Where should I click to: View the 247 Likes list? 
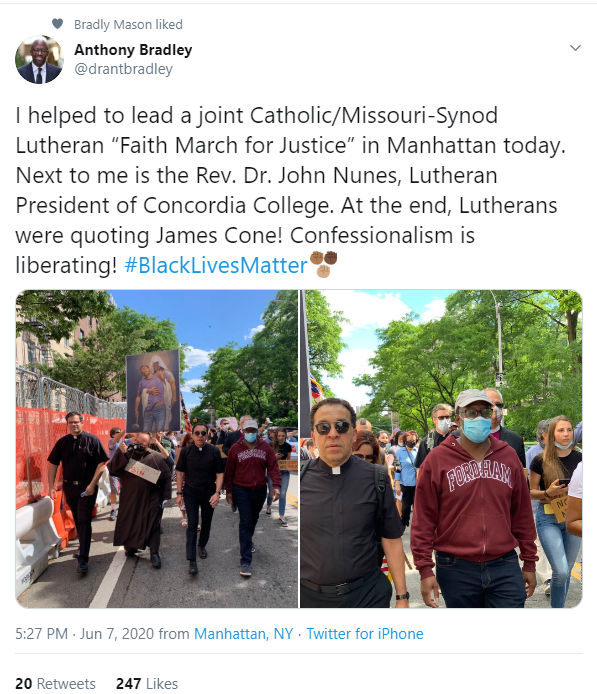147,683
